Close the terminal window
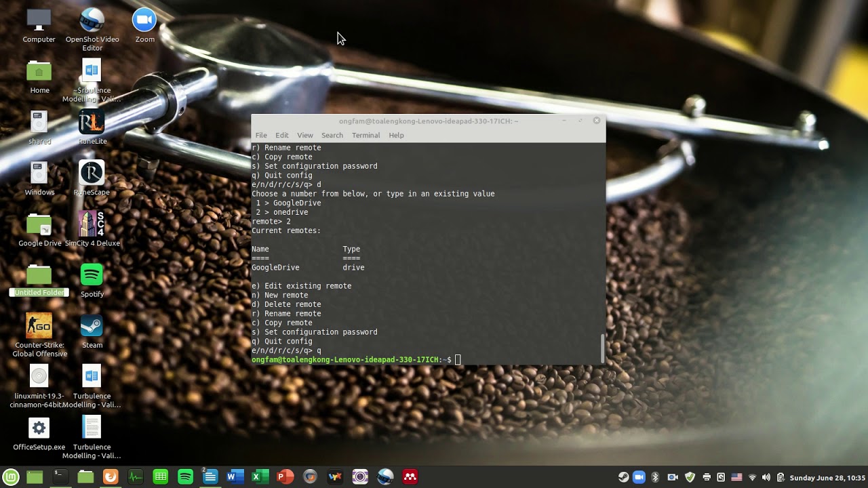868x488 pixels. click(x=596, y=121)
